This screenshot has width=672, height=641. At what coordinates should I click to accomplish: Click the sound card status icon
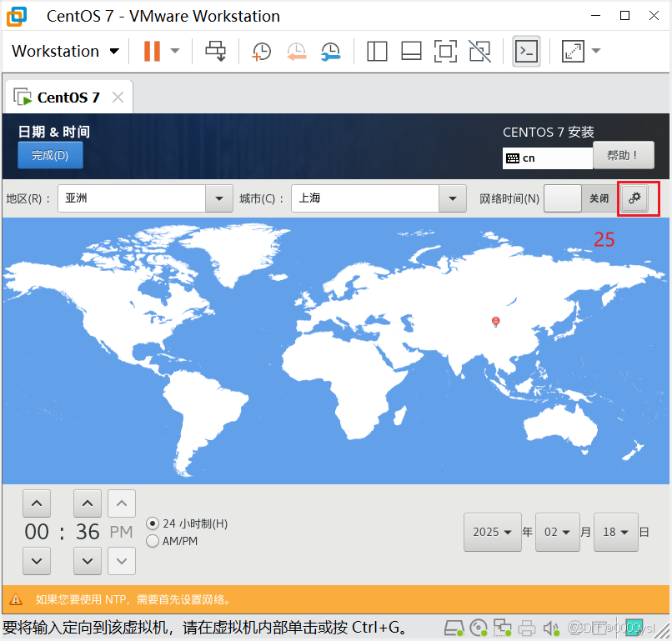551,628
